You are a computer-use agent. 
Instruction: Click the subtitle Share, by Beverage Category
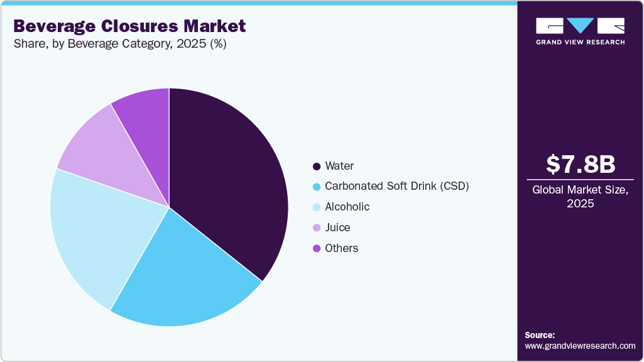click(x=120, y=43)
